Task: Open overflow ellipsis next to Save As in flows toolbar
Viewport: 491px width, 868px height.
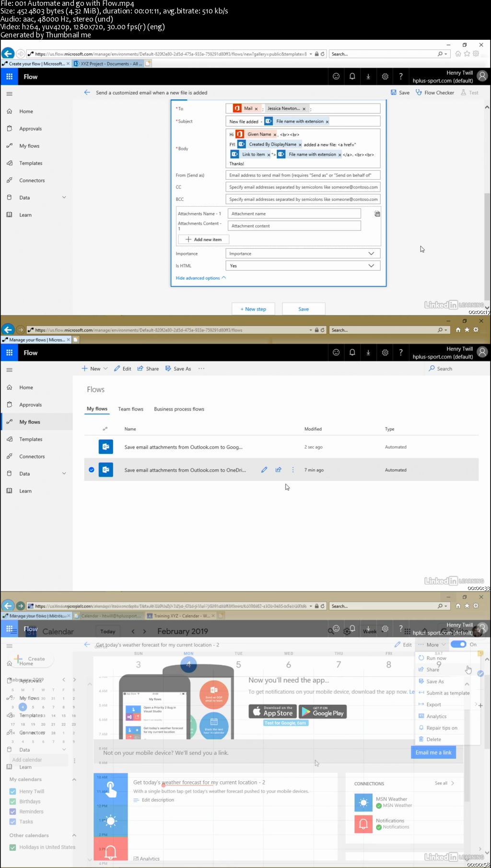Action: 201,369
